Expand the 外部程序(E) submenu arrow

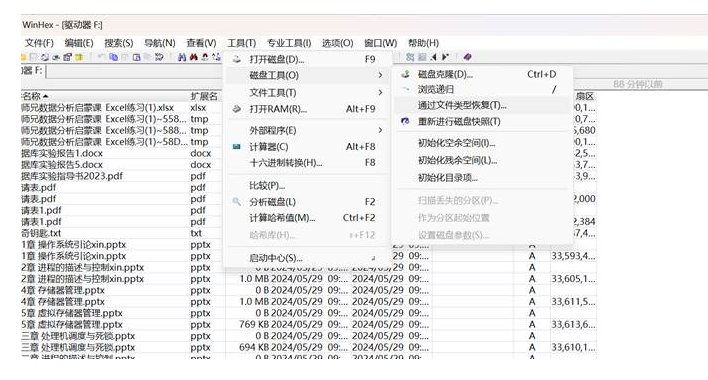pyautogui.click(x=380, y=130)
